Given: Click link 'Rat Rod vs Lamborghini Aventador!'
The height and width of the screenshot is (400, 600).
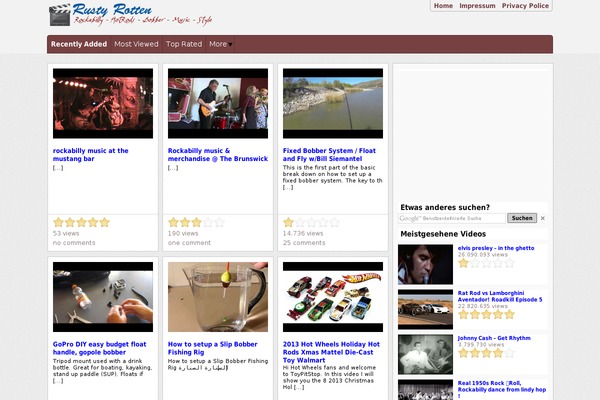Looking at the screenshot, I should pos(500,296).
